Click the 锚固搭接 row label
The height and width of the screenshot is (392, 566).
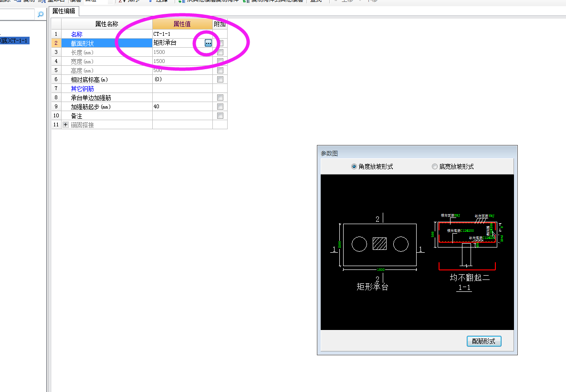point(82,125)
